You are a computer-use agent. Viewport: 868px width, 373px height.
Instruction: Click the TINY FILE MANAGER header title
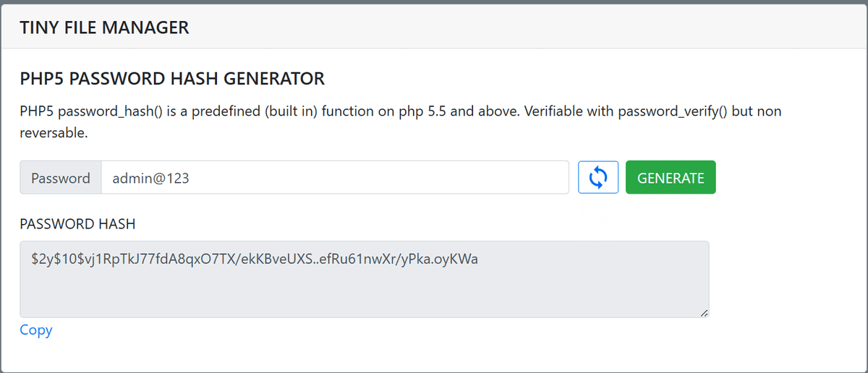tap(104, 28)
